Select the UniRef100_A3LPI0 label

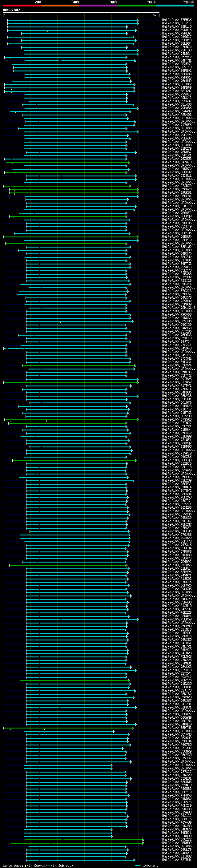(177, 240)
